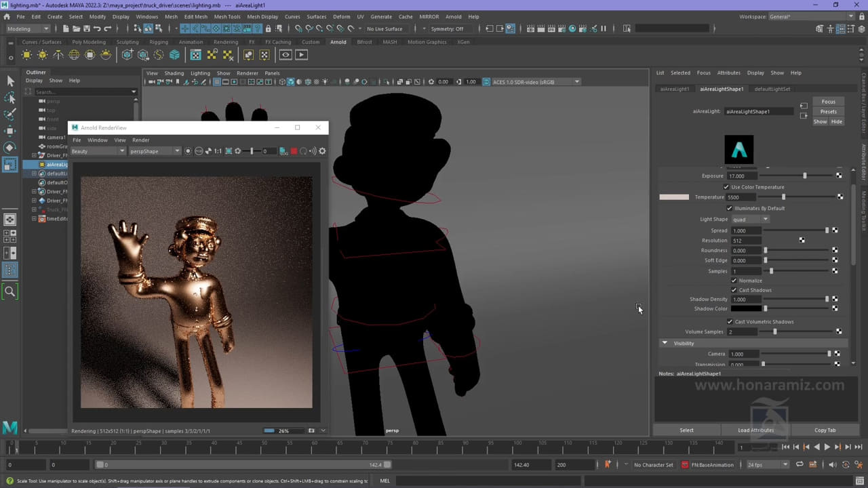Activate the Move tool in toolbox
This screenshot has height=488, width=868.
[x=10, y=131]
